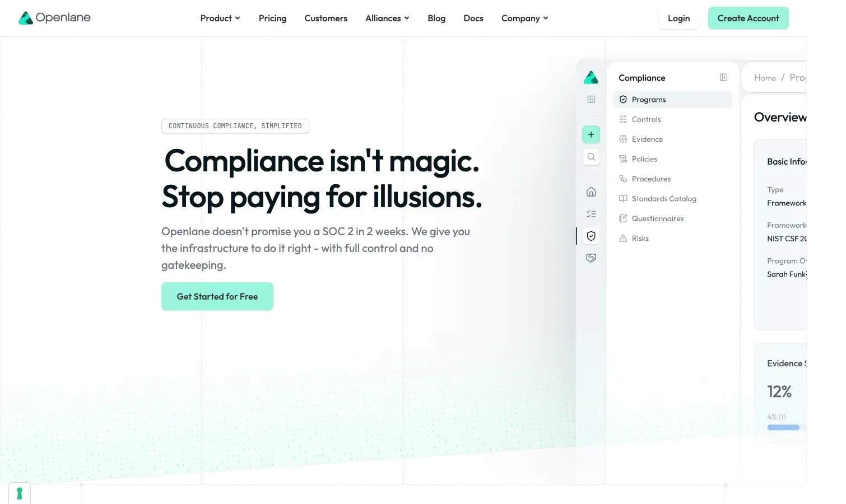Click the Home breadcrumb link
This screenshot has height=504, width=846.
pos(765,78)
